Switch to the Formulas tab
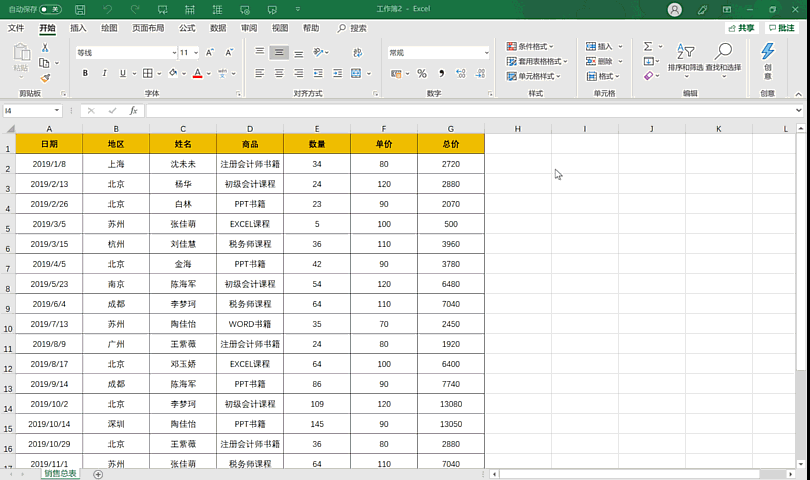 187,28
